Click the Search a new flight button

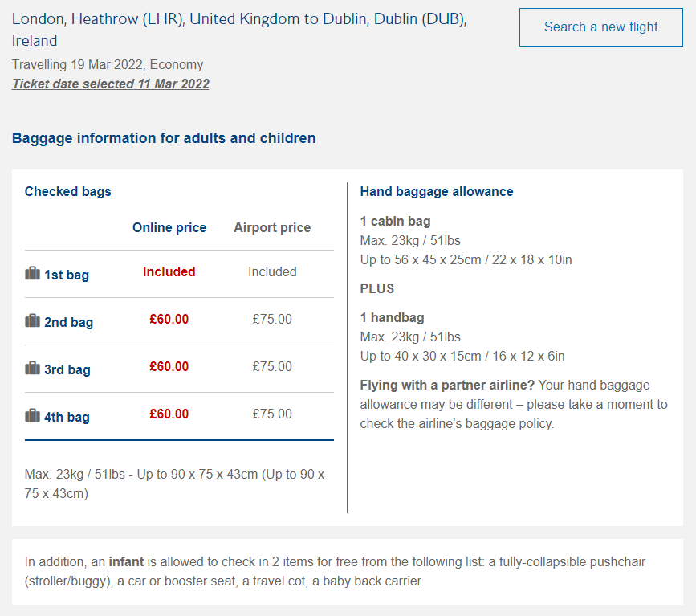click(x=601, y=27)
